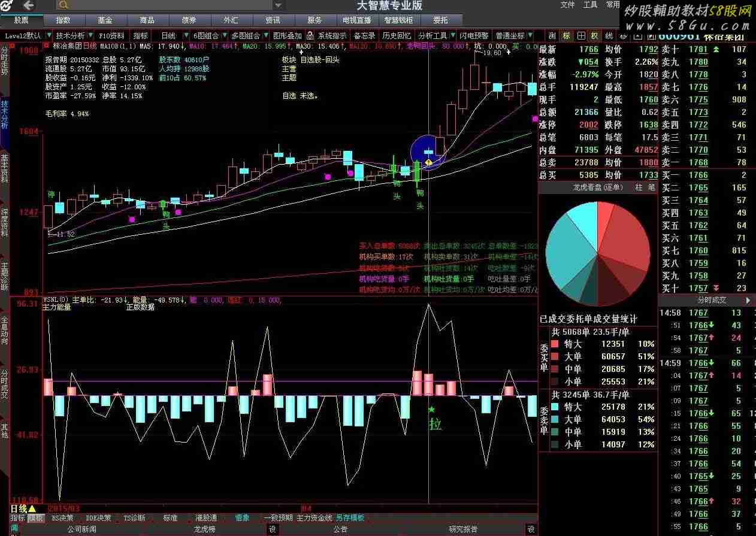This screenshot has width=756, height=536.
Task: Click the 闪电预警 button
Action: 474,36
